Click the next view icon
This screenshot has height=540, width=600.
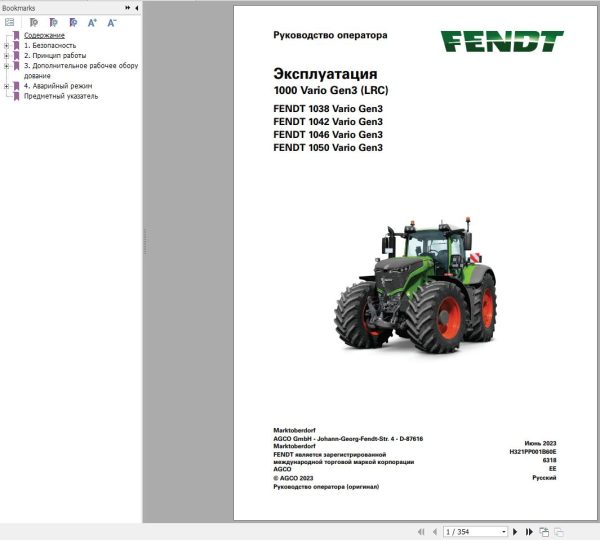point(559,532)
